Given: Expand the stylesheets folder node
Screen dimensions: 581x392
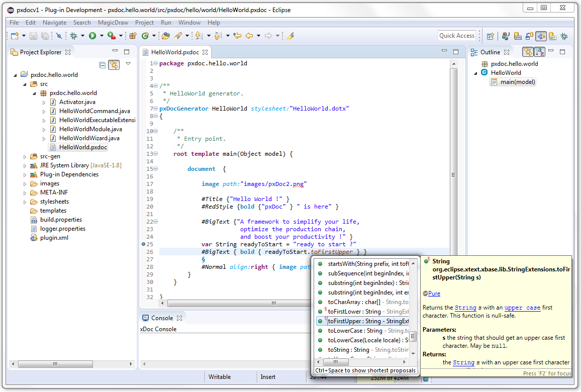Looking at the screenshot, I should coord(25,202).
